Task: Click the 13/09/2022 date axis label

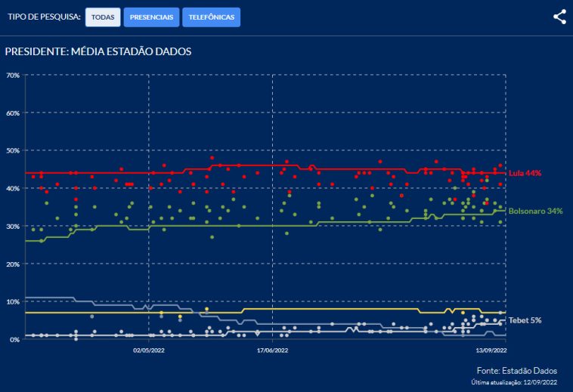Action: (x=491, y=350)
